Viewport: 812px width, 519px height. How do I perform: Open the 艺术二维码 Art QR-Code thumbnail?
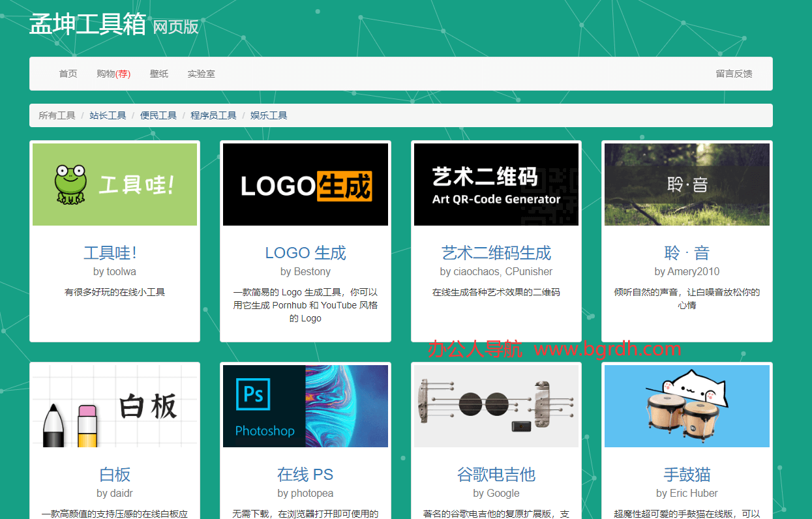click(496, 184)
